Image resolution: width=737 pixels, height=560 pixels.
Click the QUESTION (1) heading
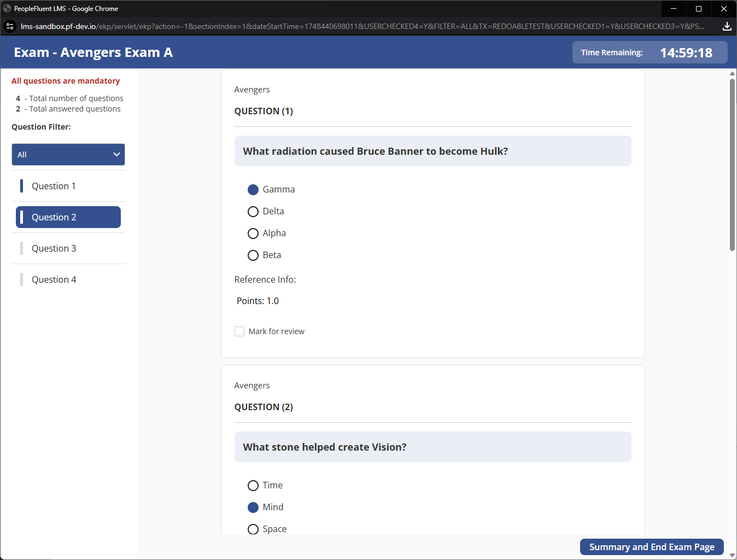[x=264, y=111]
